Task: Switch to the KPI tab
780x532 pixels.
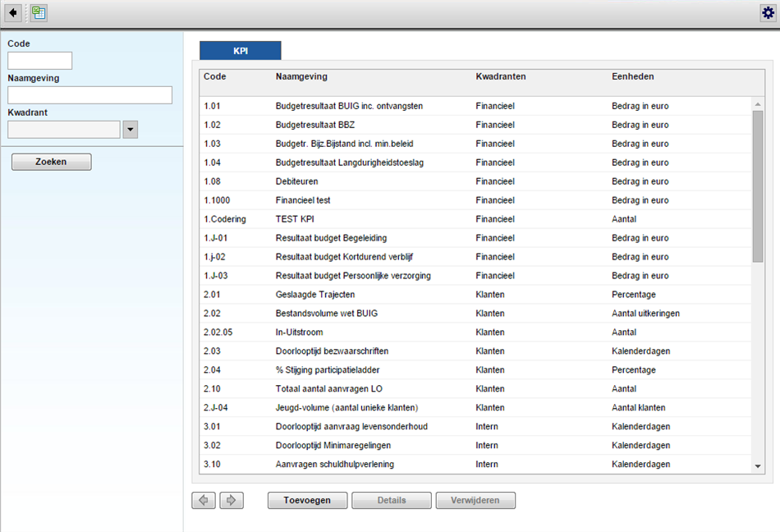Action: click(x=241, y=51)
